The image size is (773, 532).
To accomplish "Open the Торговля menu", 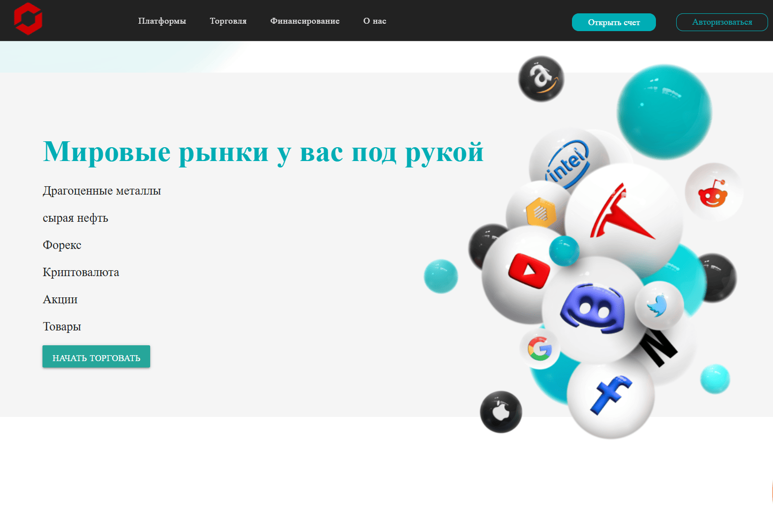I will 228,21.
